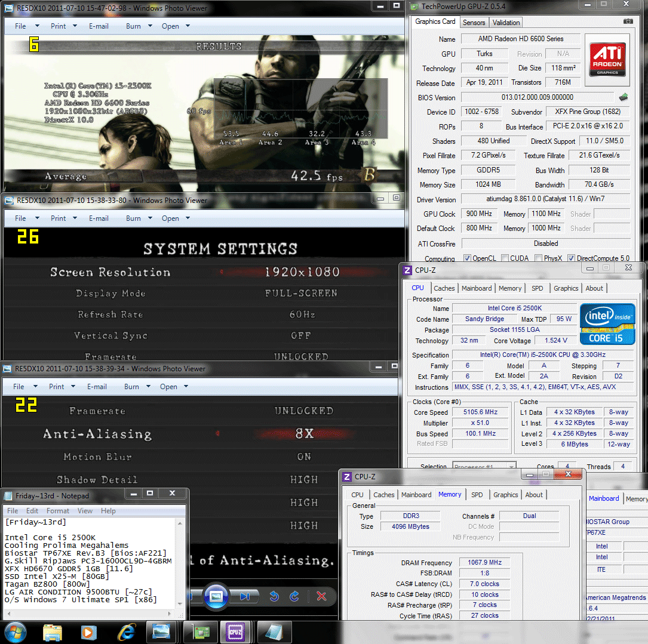
Task: Switch to Notepad taskbar button
Action: pyautogui.click(x=273, y=632)
